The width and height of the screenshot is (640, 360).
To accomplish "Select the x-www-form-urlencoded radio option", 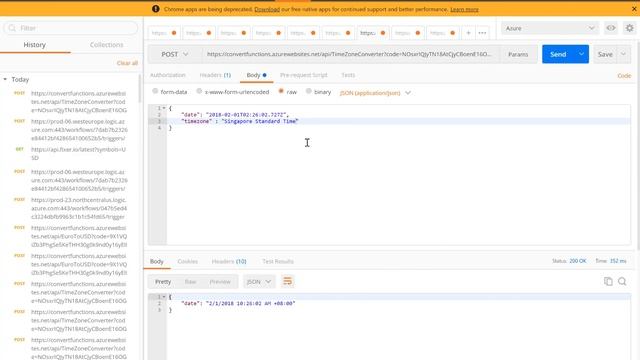I will click(199, 91).
